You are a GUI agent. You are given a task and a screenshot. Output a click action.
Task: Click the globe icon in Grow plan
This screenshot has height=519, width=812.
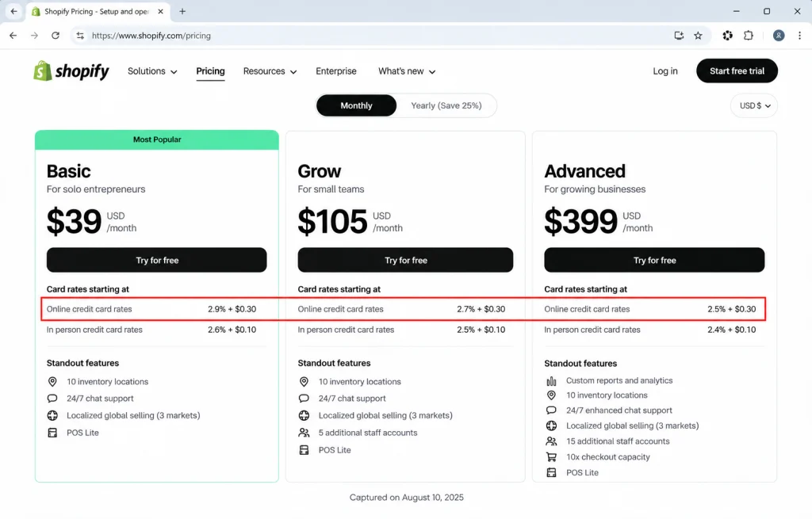(304, 415)
